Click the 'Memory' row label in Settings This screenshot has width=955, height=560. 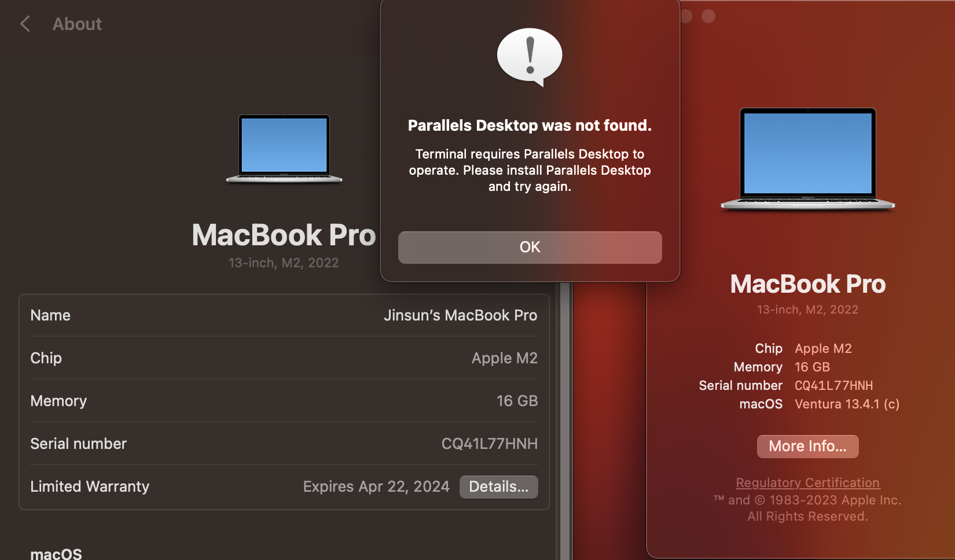[58, 401]
